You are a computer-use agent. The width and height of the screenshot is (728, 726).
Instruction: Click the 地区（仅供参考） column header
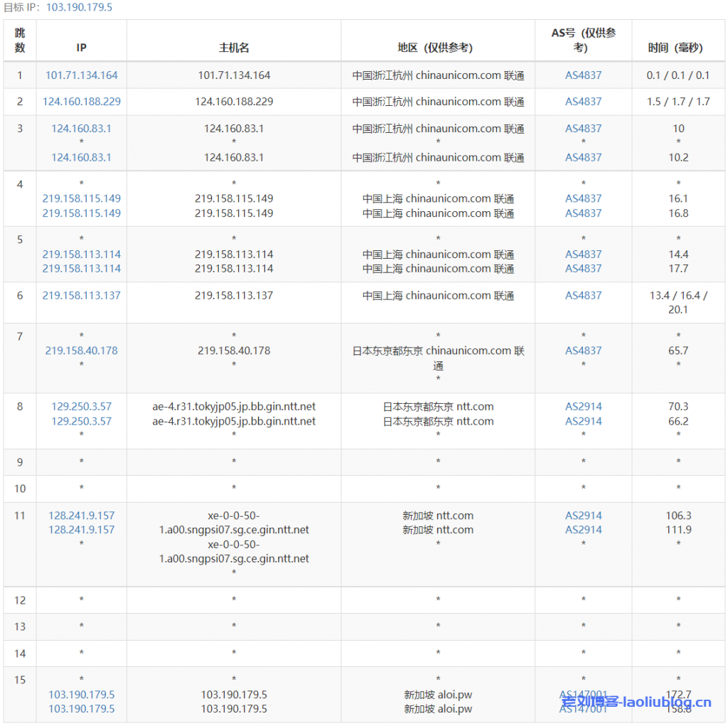(x=438, y=48)
